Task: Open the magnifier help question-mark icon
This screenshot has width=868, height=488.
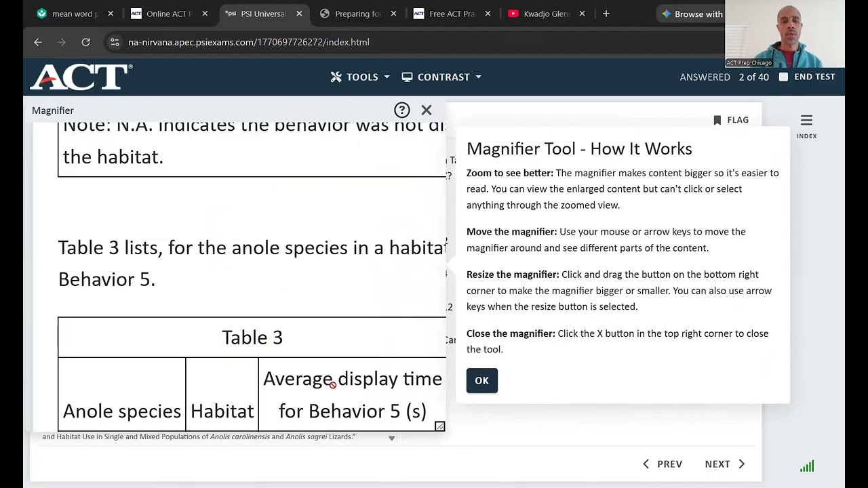Action: click(402, 110)
